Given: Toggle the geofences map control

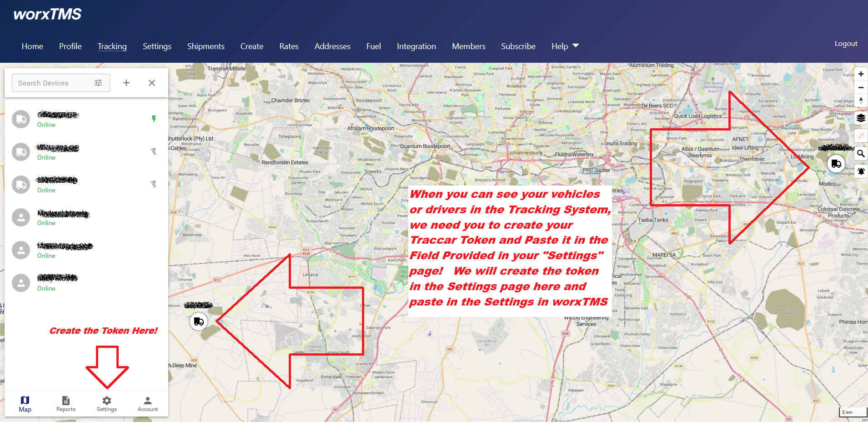Looking at the screenshot, I should 861,136.
